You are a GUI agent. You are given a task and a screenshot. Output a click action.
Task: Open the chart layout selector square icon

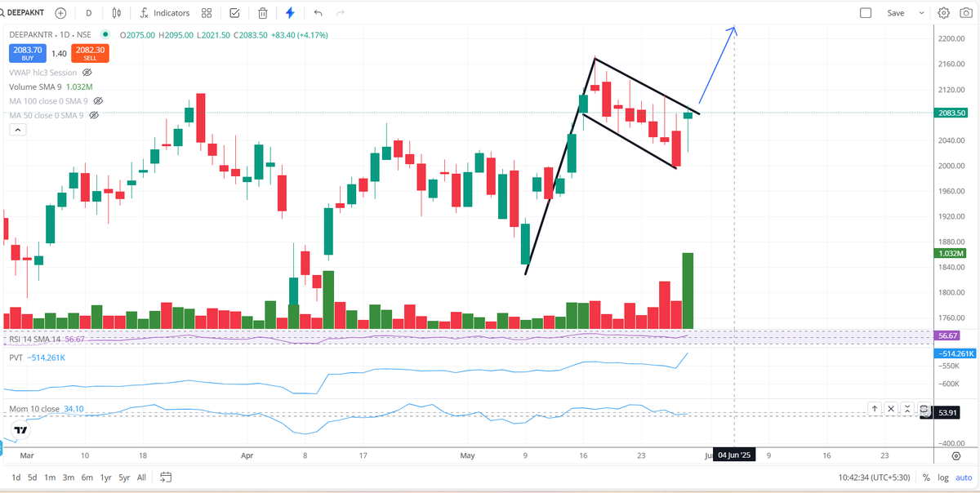point(866,13)
